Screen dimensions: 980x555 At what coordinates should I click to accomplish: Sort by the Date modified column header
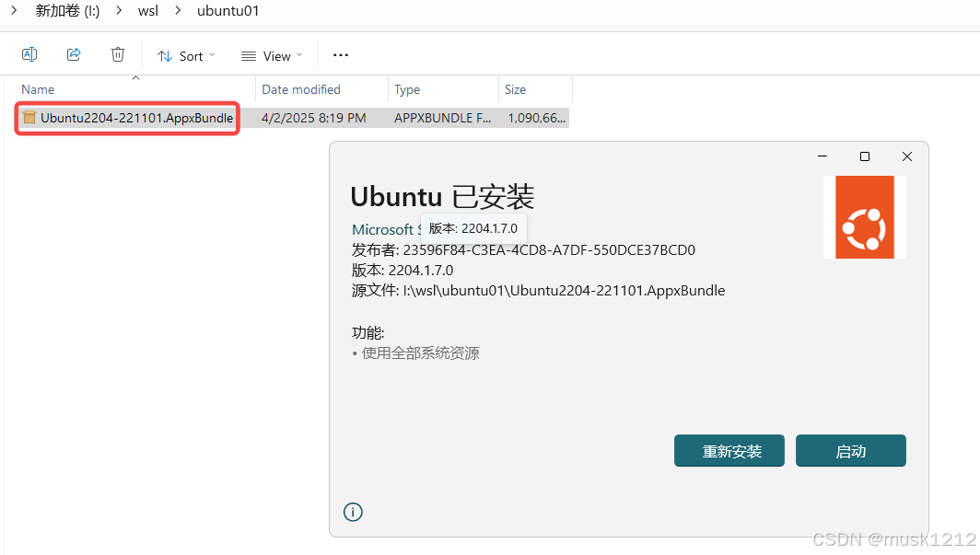click(x=301, y=89)
